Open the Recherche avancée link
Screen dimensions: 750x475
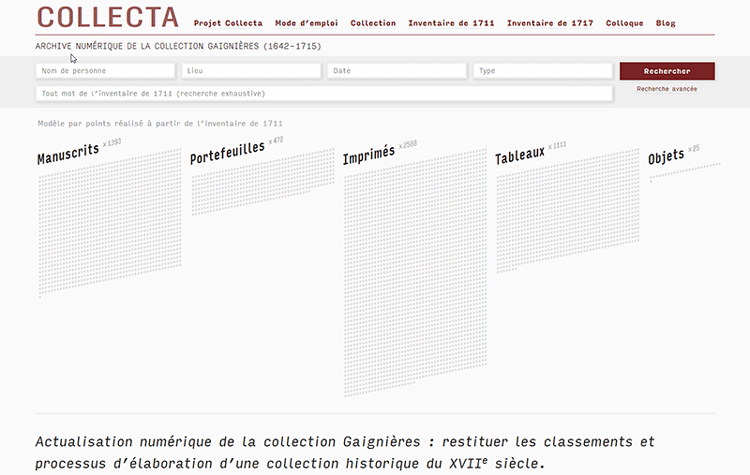pos(667,89)
